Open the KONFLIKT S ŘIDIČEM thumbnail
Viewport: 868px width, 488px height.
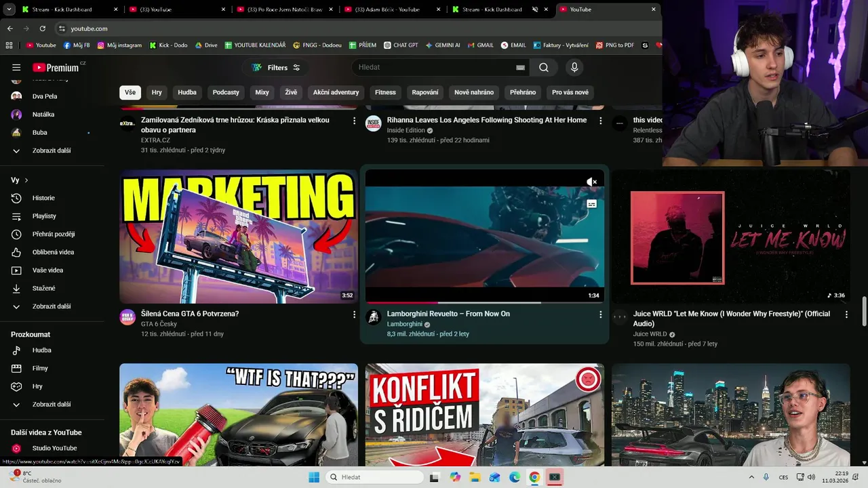[485, 415]
